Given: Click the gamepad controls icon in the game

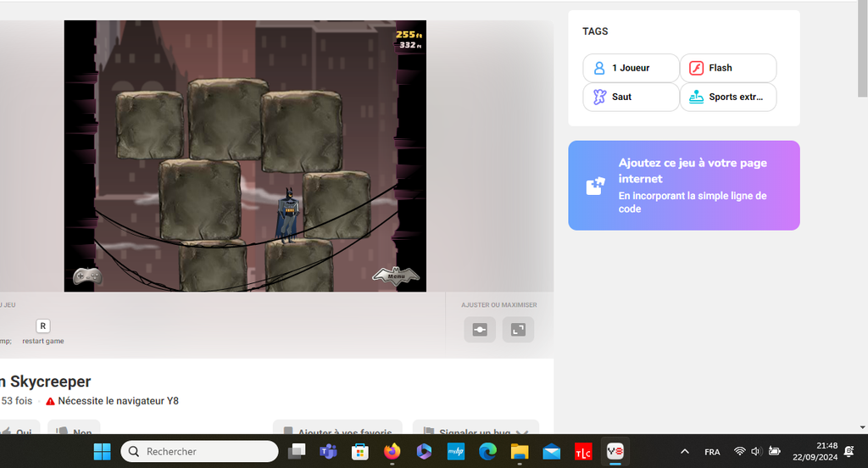Looking at the screenshot, I should [86, 276].
